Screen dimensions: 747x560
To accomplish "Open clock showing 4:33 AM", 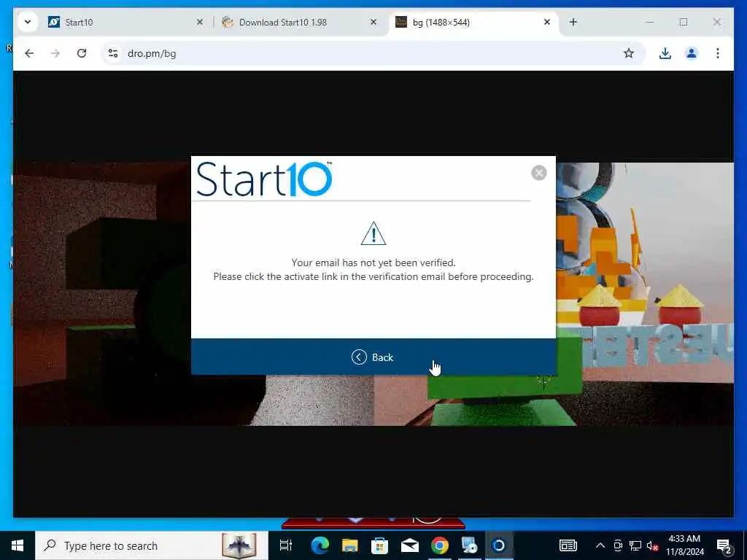I will 684,545.
